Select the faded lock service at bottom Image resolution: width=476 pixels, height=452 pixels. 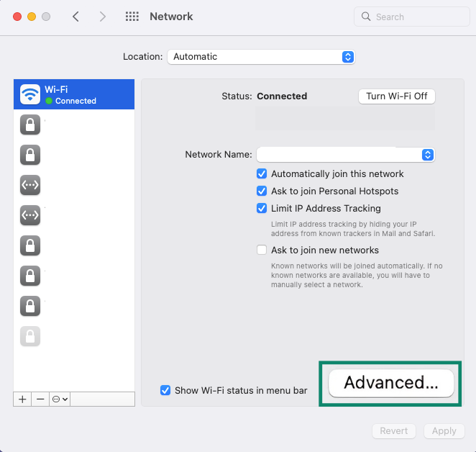(x=30, y=336)
